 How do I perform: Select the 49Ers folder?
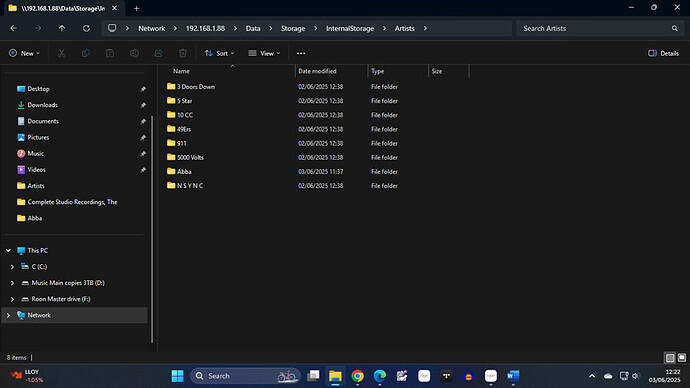point(179,129)
